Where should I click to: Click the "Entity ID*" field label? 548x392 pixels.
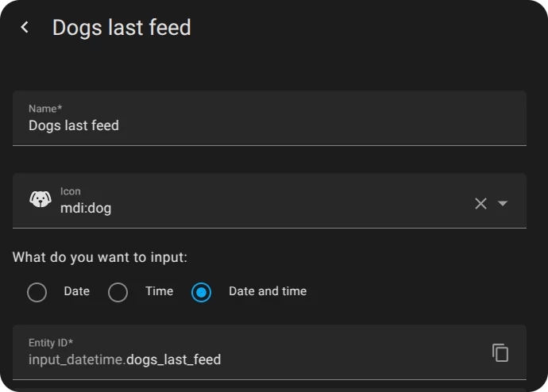51,343
